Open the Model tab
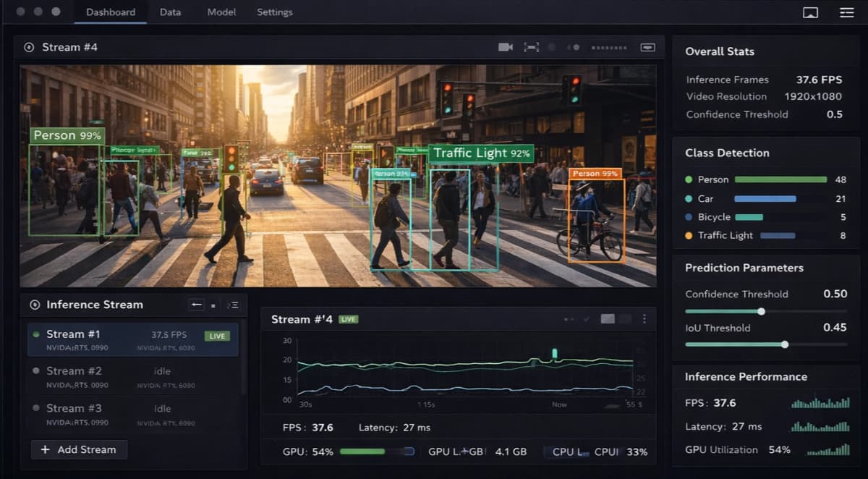 [221, 12]
